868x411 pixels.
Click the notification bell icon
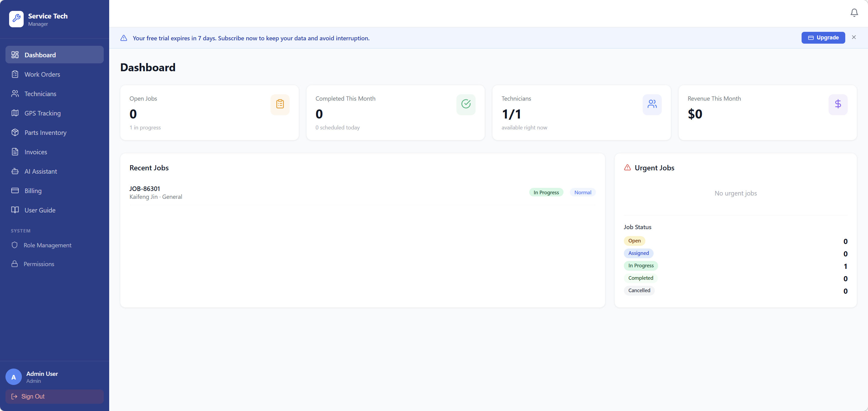854,13
